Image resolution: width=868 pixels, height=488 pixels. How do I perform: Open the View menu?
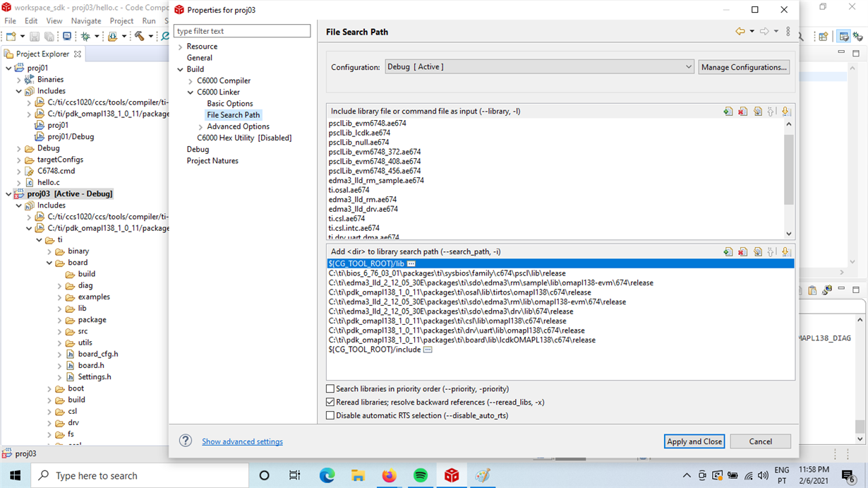54,21
